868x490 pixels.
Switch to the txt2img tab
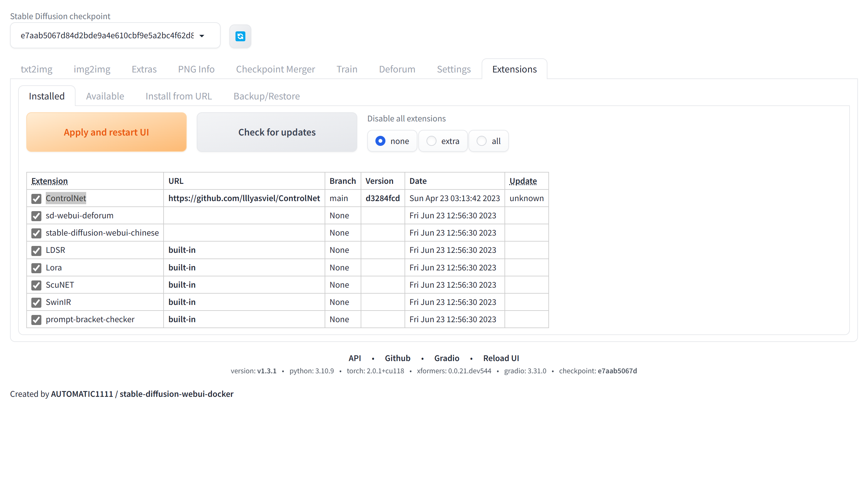tap(36, 69)
